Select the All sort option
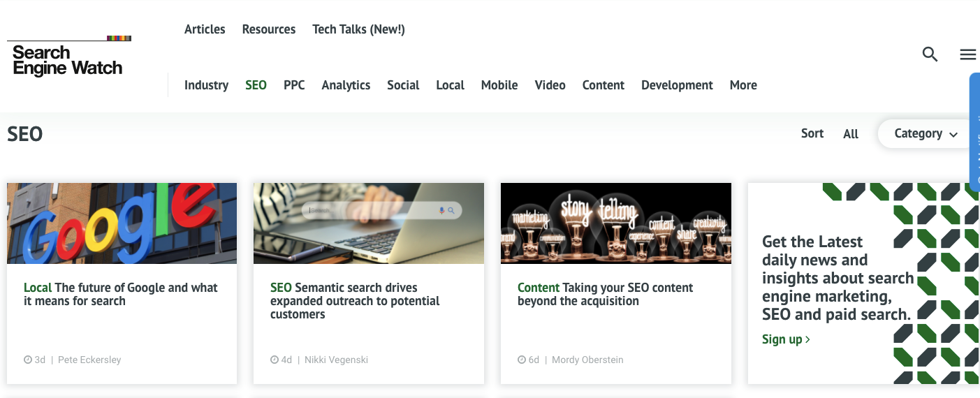The width and height of the screenshot is (980, 398). click(851, 134)
